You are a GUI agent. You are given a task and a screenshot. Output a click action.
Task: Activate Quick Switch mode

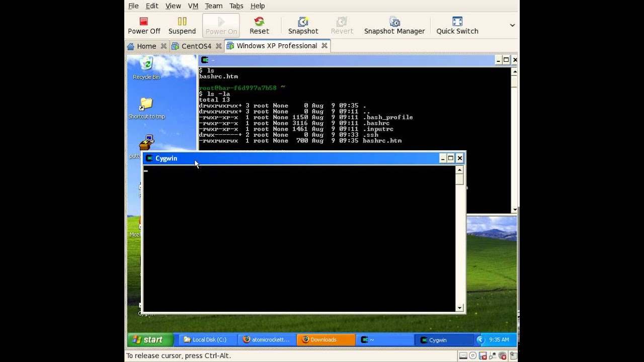457,25
